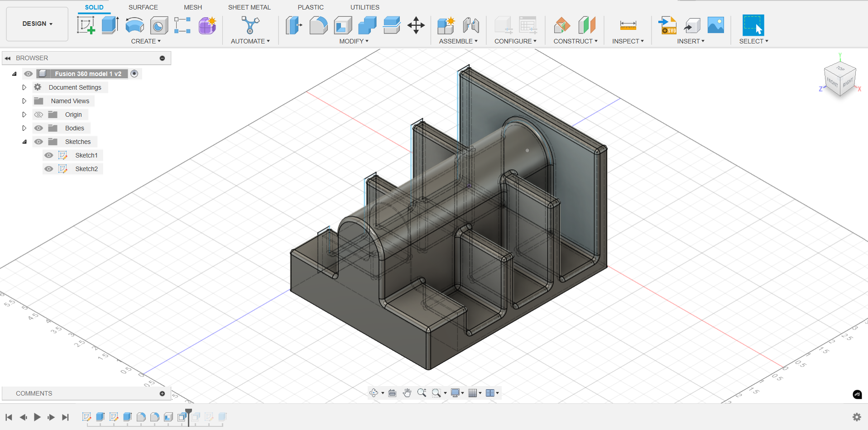This screenshot has height=430, width=868.
Task: Click the activate component radio button
Action: (134, 73)
